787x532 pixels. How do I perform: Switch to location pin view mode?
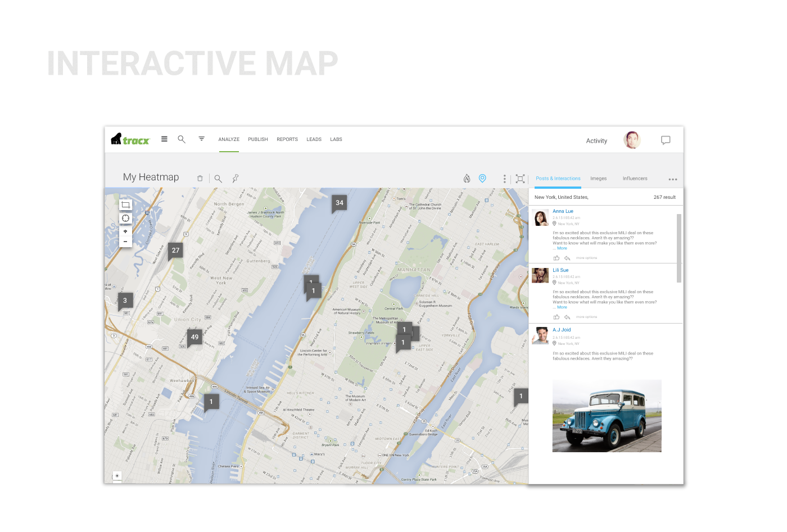click(x=482, y=178)
